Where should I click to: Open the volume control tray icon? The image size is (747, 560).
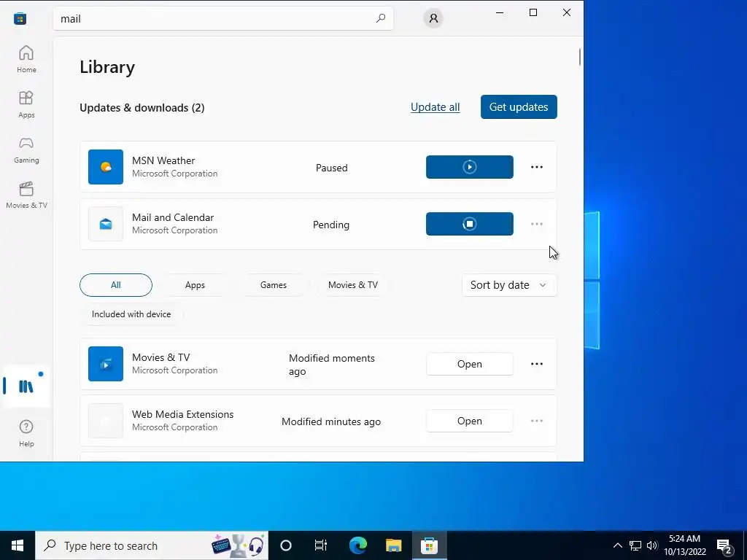pos(651,545)
